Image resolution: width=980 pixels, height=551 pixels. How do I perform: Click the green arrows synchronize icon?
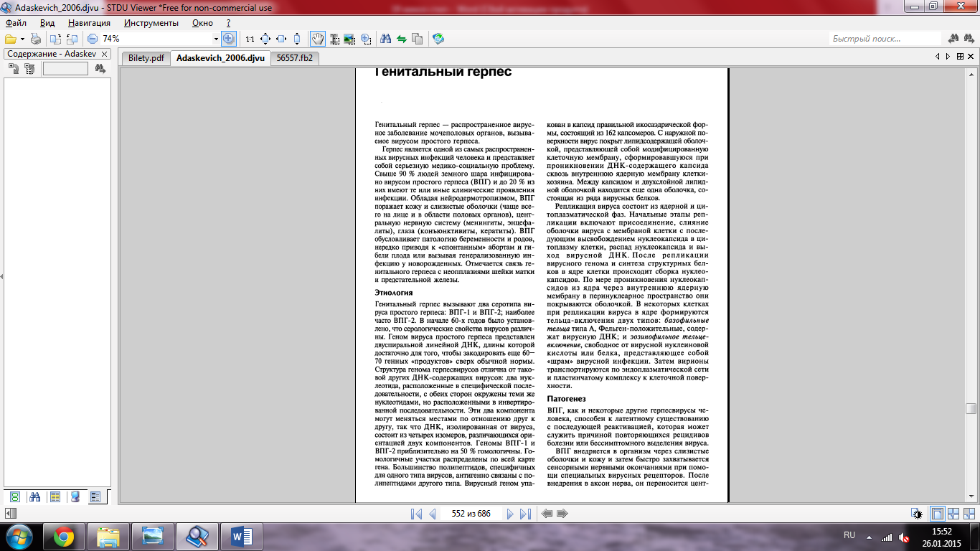point(402,39)
